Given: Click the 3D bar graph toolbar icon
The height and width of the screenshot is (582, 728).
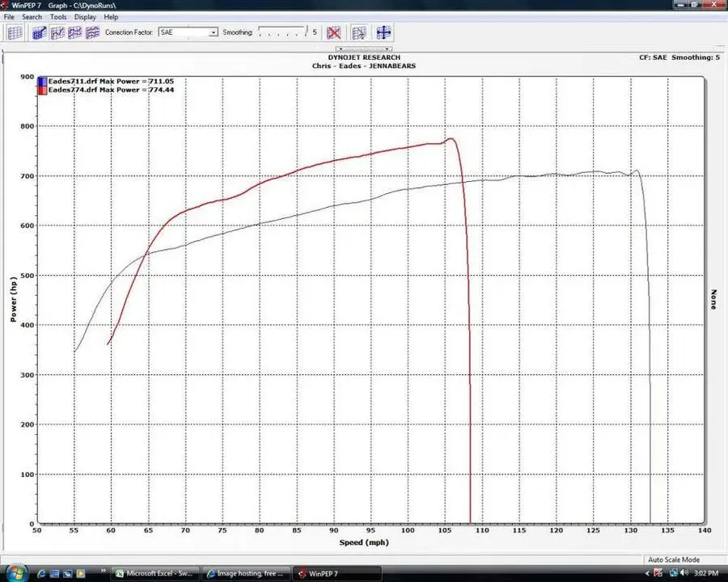Looking at the screenshot, I should point(39,32).
